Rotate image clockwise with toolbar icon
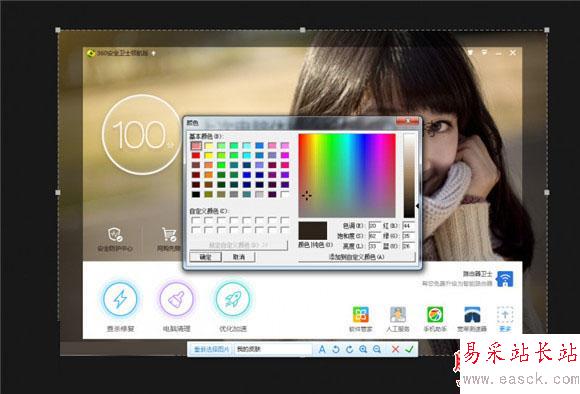The height and width of the screenshot is (394, 580). coord(350,349)
